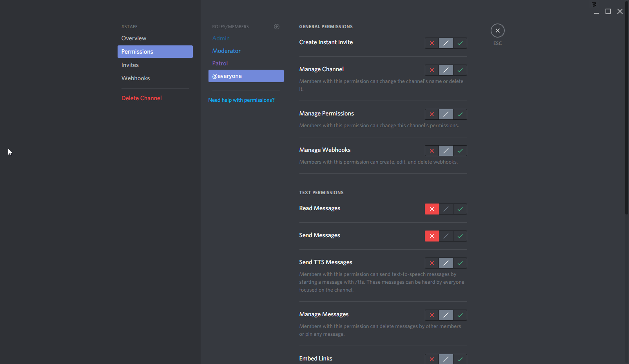The image size is (629, 364).
Task: Open the Overview settings tab
Action: 134,38
